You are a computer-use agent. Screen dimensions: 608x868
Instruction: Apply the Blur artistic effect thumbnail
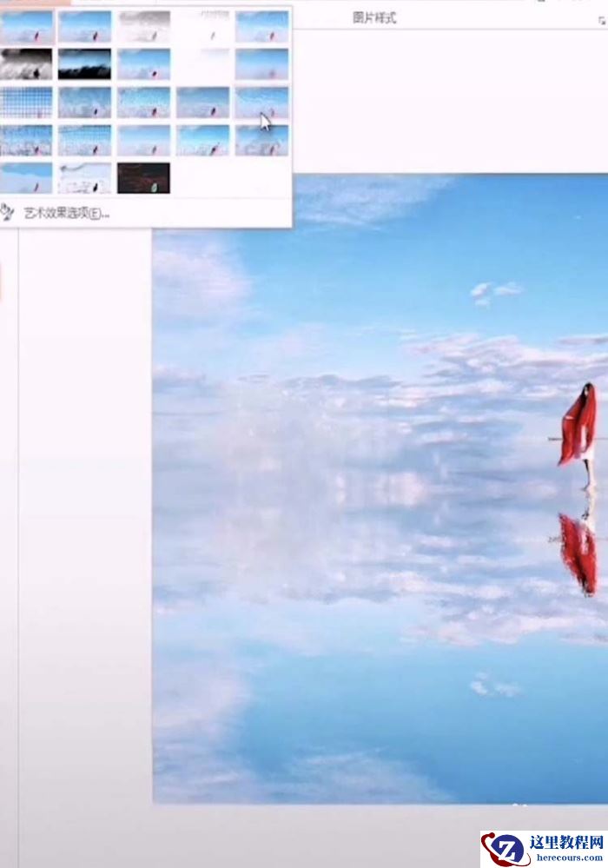point(261,64)
